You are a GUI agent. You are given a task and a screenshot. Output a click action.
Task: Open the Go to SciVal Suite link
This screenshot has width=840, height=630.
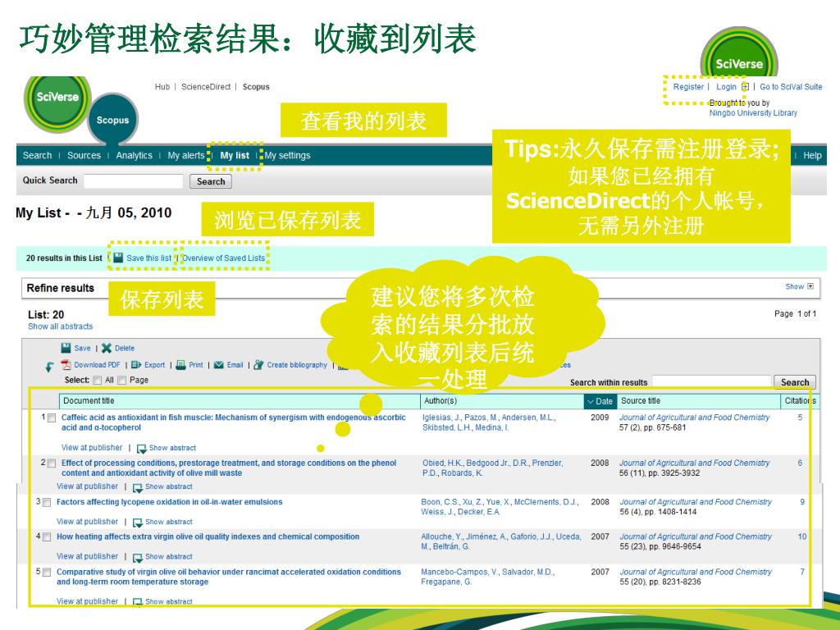click(791, 87)
